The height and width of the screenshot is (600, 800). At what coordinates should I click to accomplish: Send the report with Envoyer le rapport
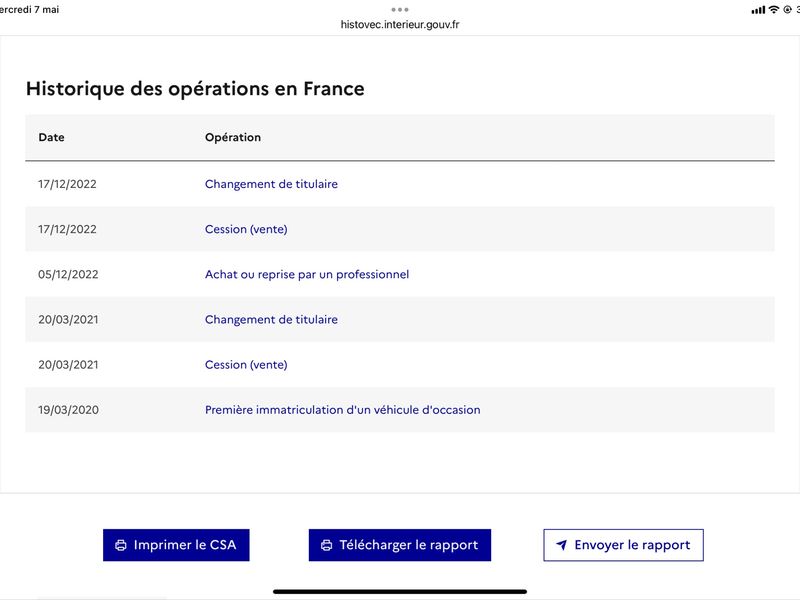click(623, 545)
